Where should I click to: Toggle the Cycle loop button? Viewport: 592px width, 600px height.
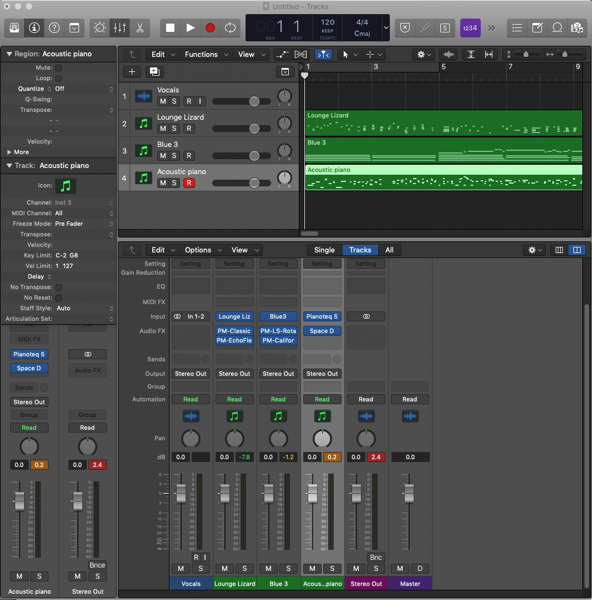pyautogui.click(x=230, y=28)
